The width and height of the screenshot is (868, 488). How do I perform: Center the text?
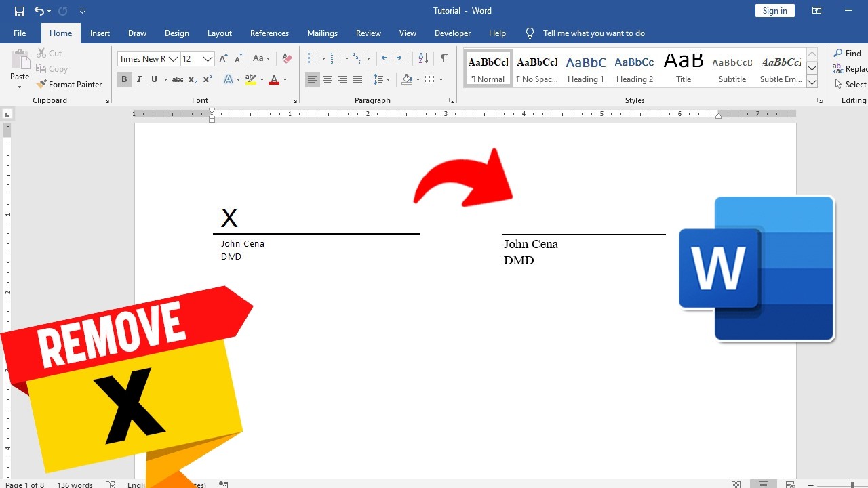point(327,79)
